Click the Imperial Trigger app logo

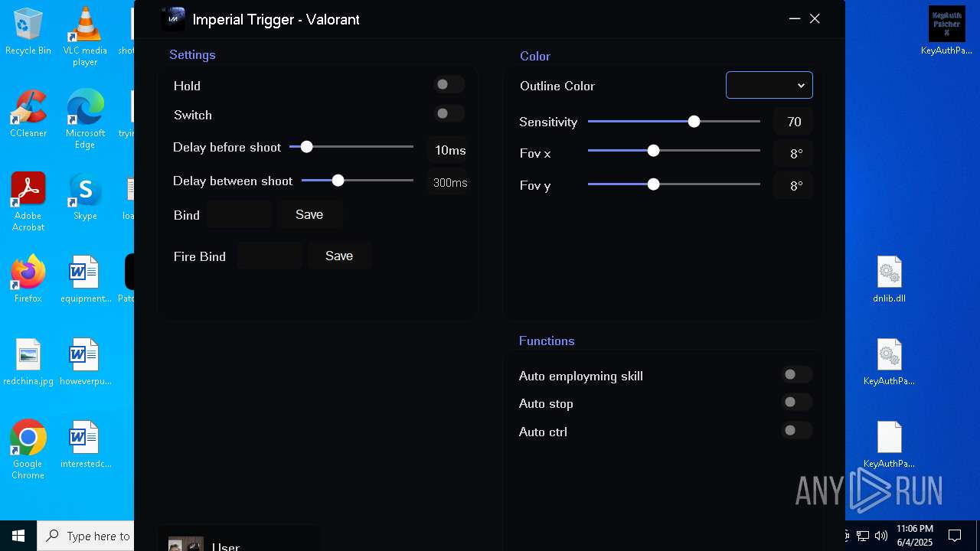click(173, 18)
